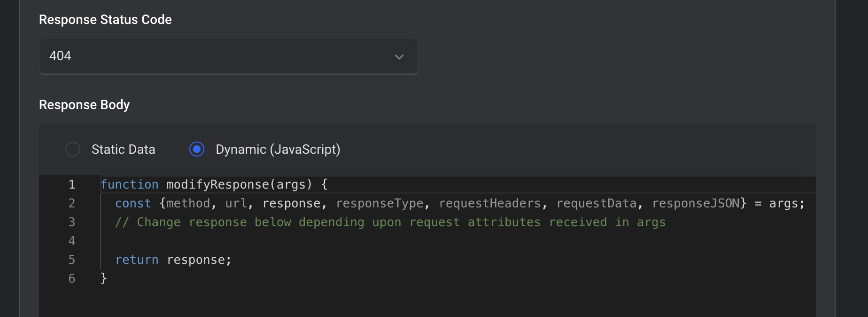Viewport: 868px width, 317px height.
Task: Click line number 6 in the editor gutter
Action: tap(72, 278)
